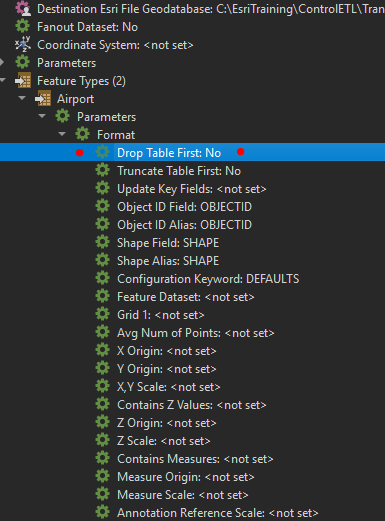Select Shape Field: SHAPE
385x521 pixels.
tap(168, 243)
